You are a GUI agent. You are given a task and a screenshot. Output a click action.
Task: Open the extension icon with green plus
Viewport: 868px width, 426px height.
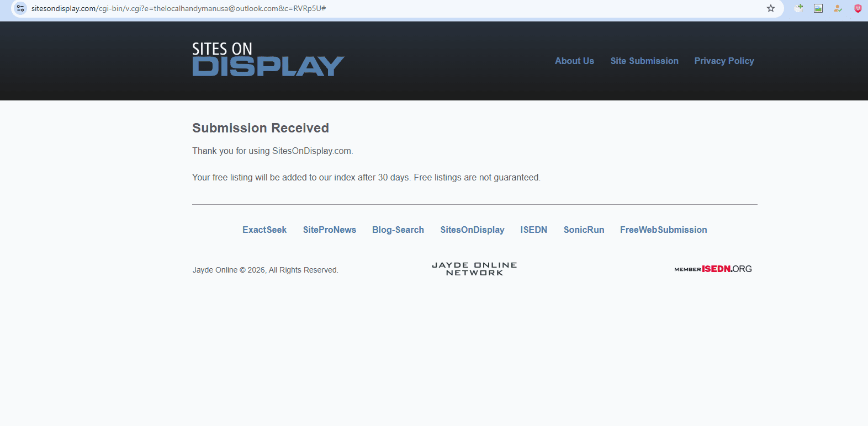tap(798, 8)
